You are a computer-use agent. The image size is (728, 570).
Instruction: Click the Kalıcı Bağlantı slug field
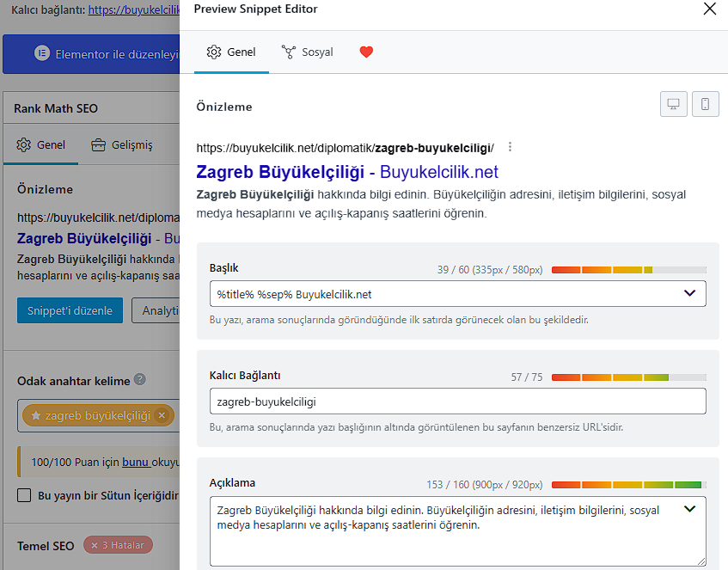458,401
